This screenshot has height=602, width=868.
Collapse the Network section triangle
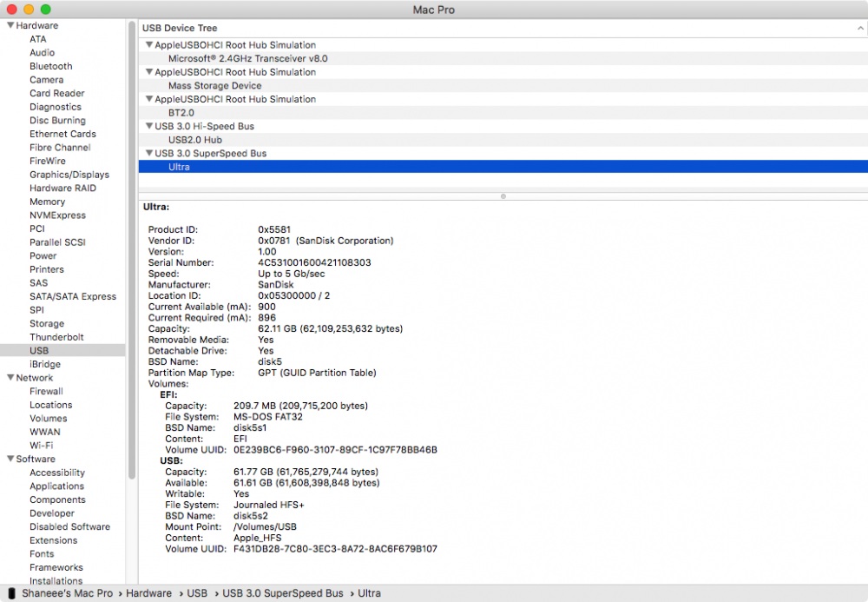tap(10, 378)
